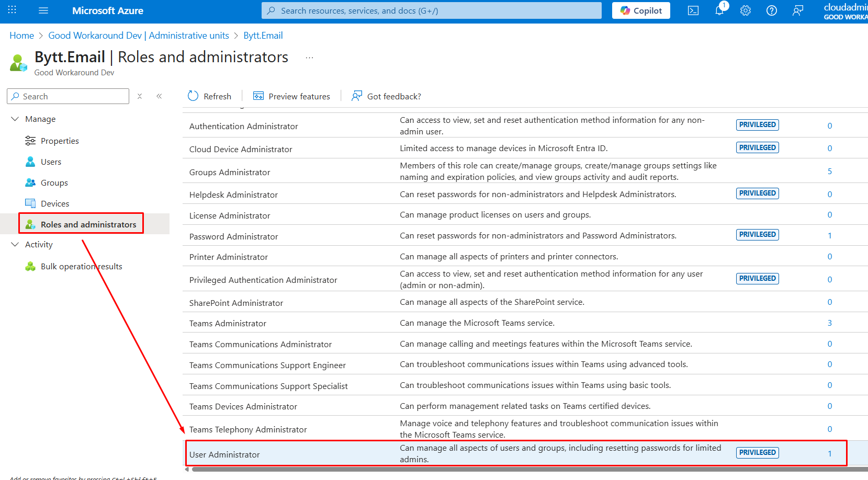Screen dimensions: 868x480
Task: Open Bulk operation results
Action: (x=81, y=267)
